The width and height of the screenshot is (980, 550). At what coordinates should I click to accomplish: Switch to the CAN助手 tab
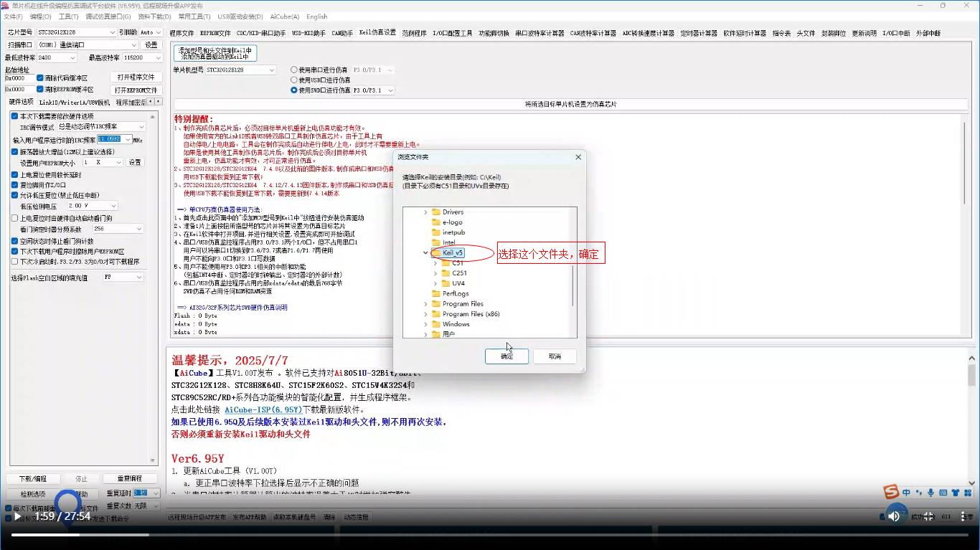pyautogui.click(x=342, y=33)
